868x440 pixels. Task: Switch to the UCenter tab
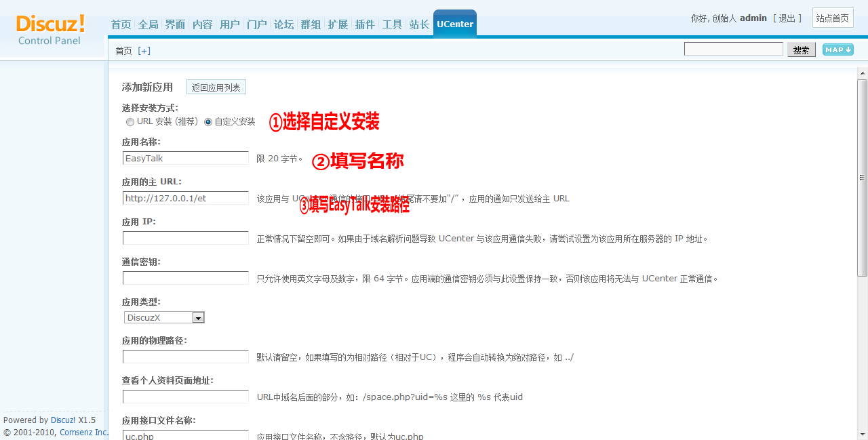[x=455, y=24]
